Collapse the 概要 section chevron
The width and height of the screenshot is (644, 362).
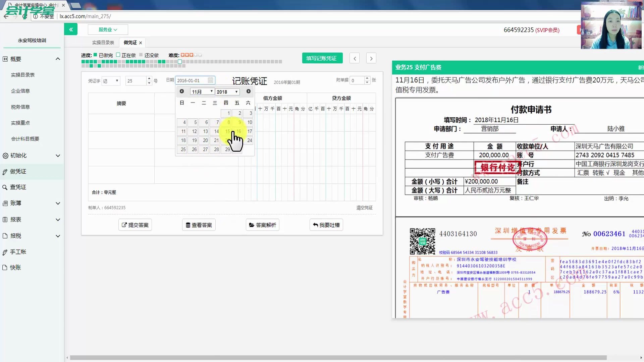(x=58, y=59)
